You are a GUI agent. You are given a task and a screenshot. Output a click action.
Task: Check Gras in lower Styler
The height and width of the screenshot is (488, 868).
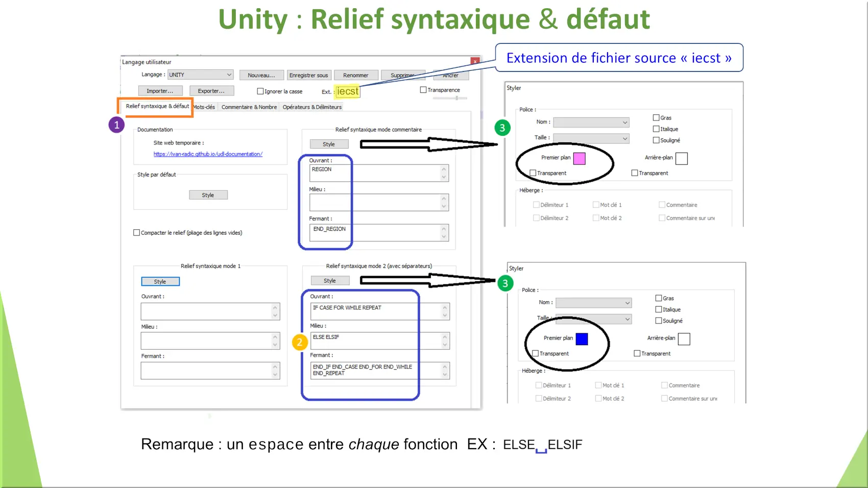coord(659,298)
